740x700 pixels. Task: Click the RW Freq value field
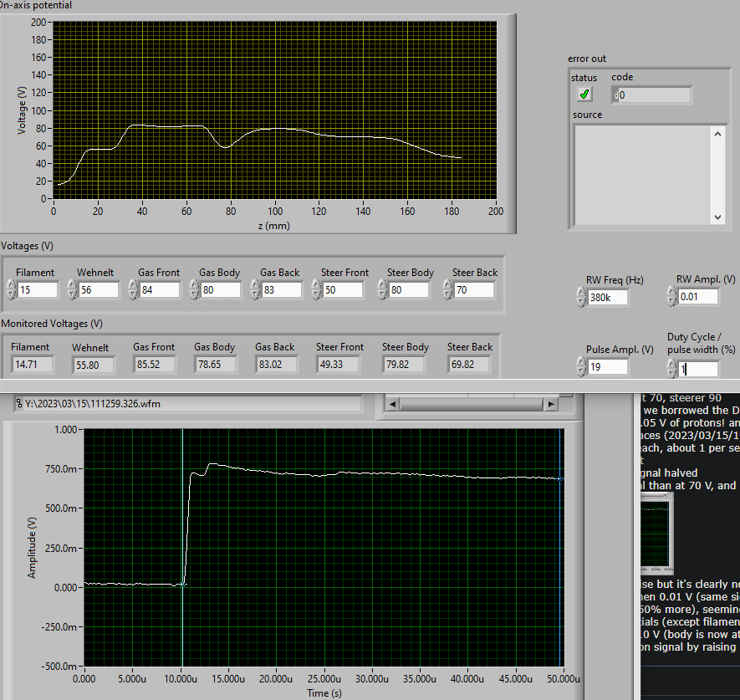[608, 296]
